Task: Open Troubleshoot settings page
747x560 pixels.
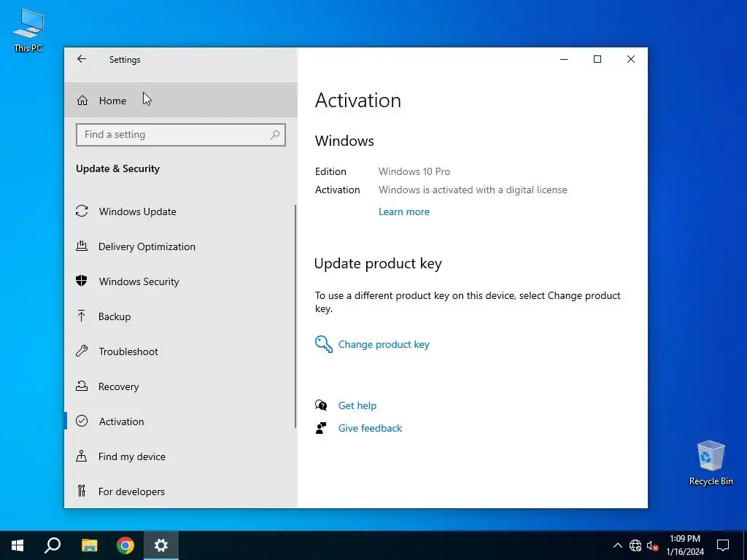Action: click(x=179, y=351)
